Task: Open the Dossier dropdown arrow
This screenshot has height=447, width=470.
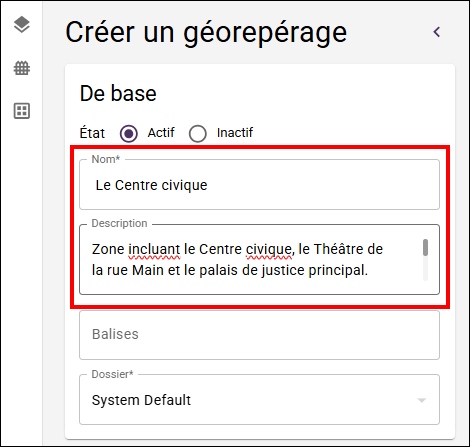Action: point(422,400)
